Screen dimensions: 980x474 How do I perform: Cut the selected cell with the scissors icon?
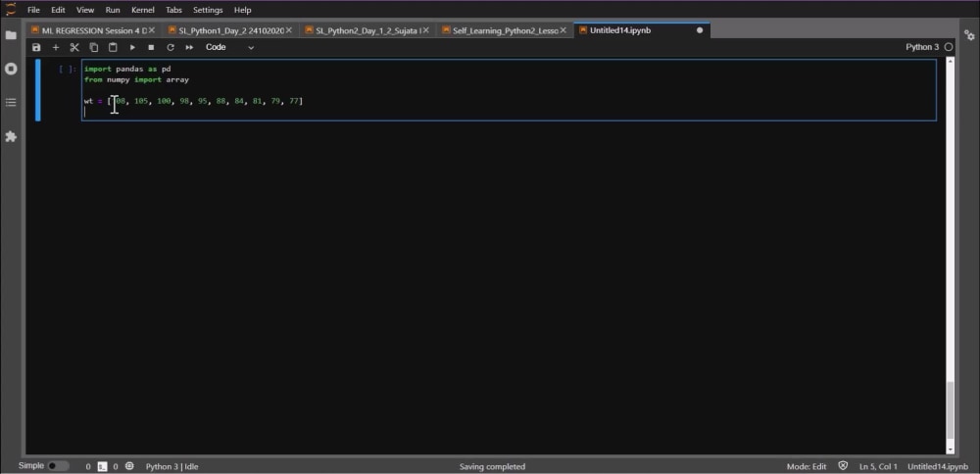click(x=74, y=47)
